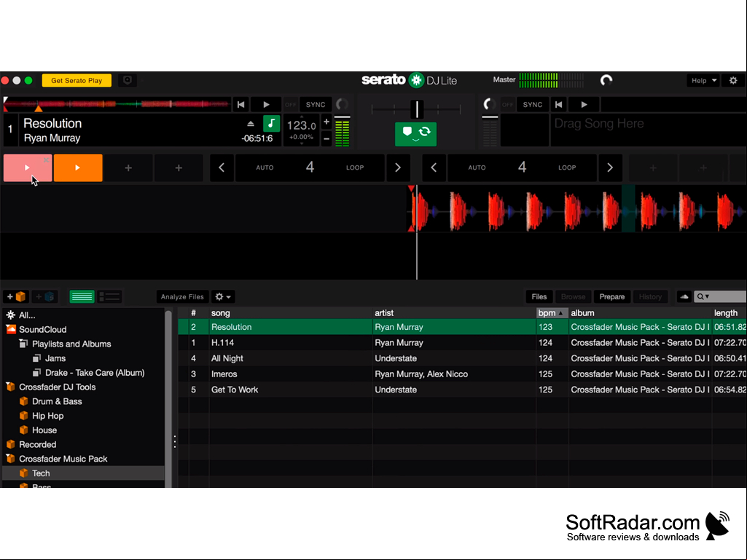Select All... in the crate list

[27, 315]
